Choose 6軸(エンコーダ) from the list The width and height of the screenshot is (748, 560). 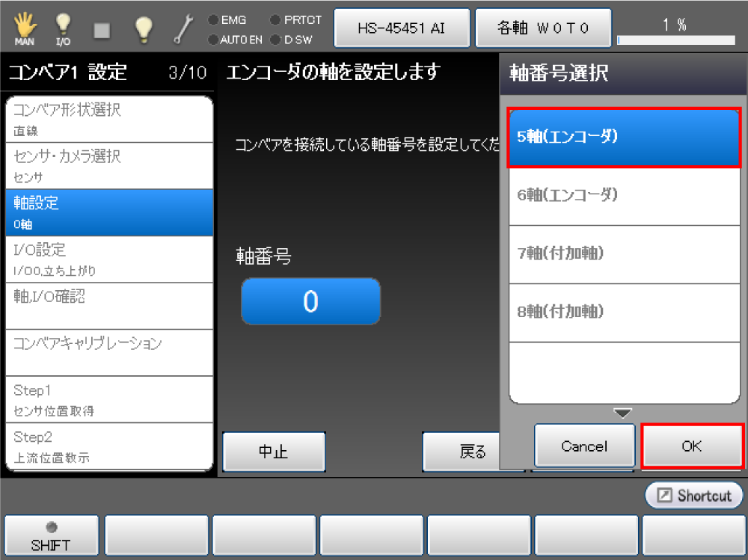(625, 195)
